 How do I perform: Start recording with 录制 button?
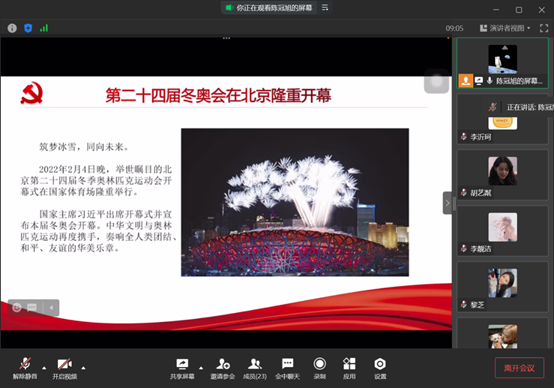coord(320,369)
